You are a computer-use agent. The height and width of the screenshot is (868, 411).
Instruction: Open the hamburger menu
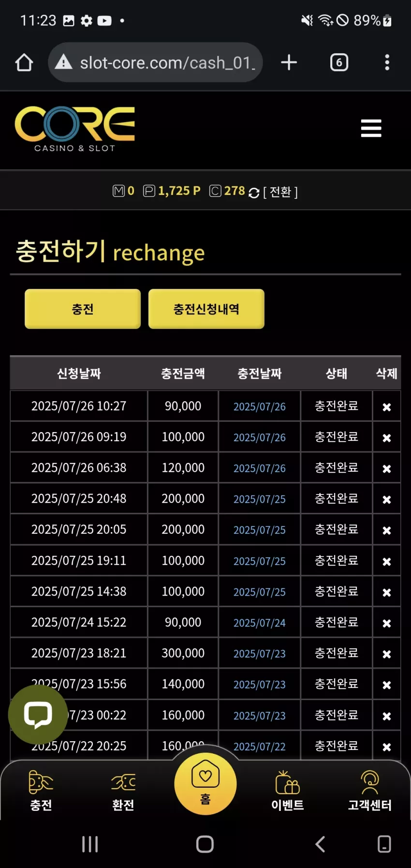(x=371, y=128)
